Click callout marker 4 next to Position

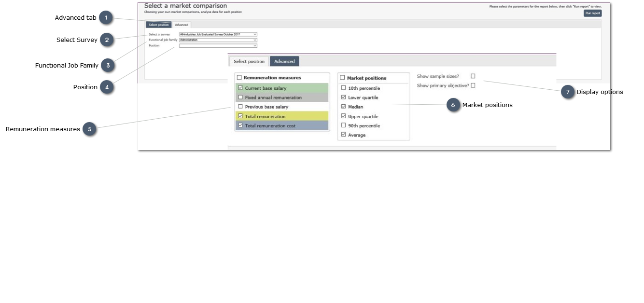coord(107,87)
